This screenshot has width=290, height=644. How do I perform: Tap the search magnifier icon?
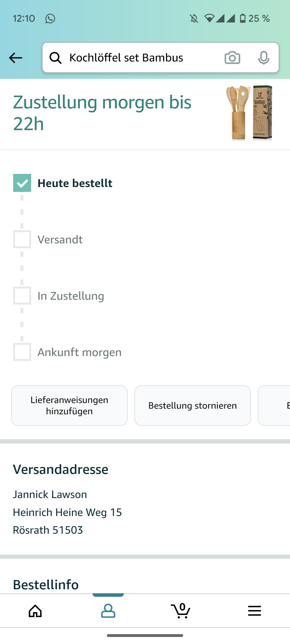[56, 58]
